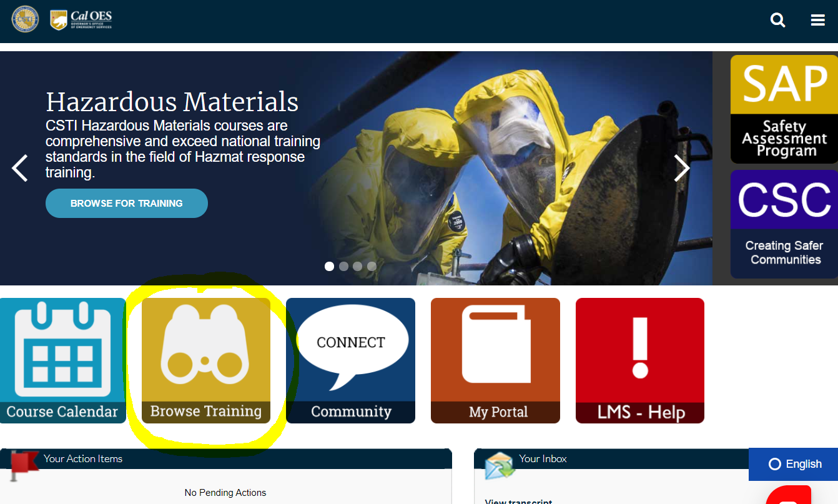Open the search magnifier icon
Image resolution: width=838 pixels, height=504 pixels.
[x=777, y=20]
